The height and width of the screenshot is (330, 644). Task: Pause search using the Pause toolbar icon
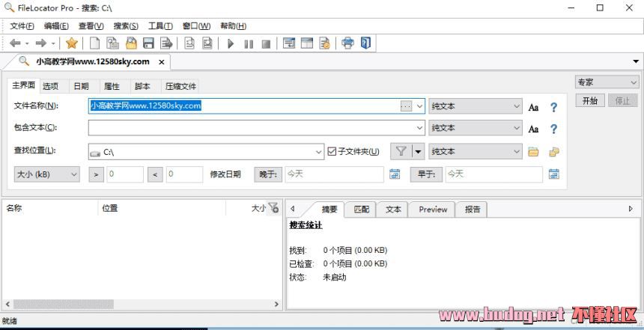[249, 43]
